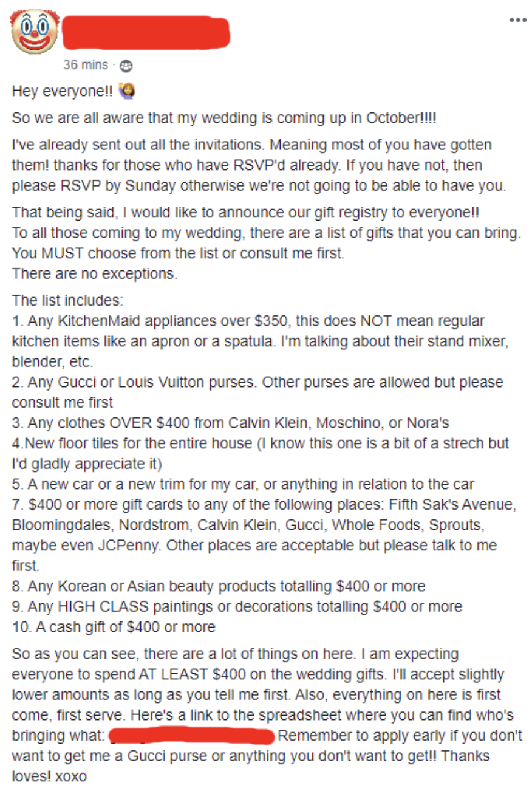
Task: Click the cash gift of $400 item
Action: (x=114, y=626)
